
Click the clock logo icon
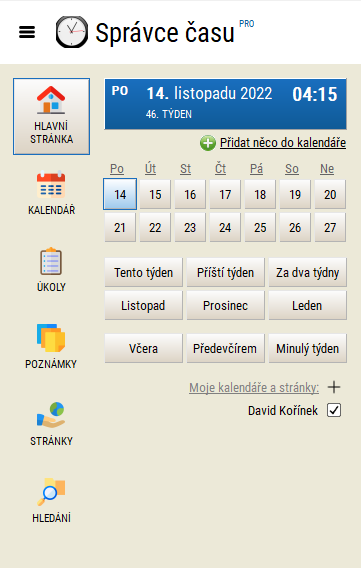72,32
